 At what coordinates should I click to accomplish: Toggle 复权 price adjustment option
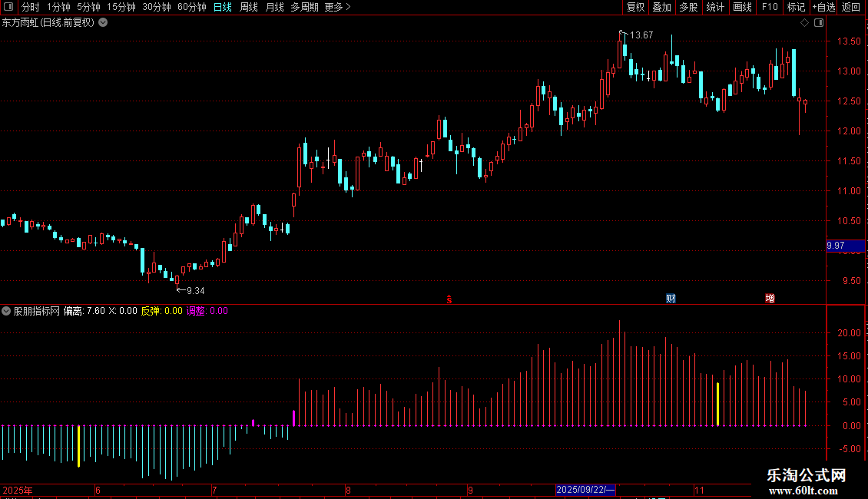click(635, 7)
